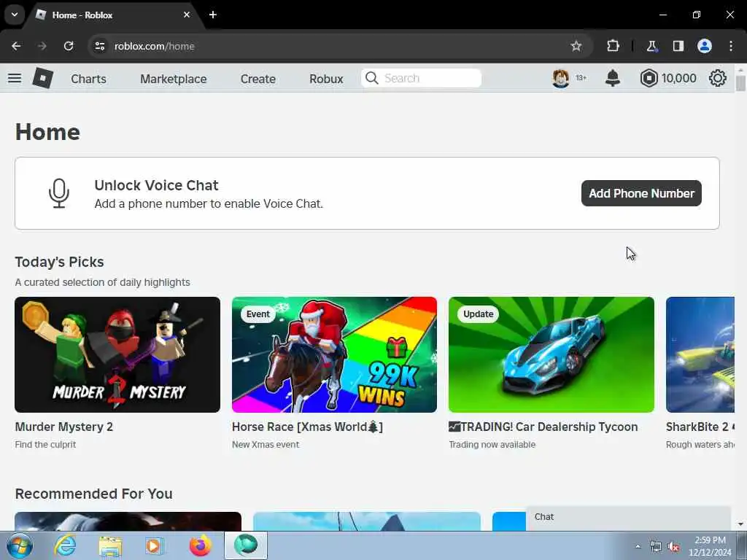The width and height of the screenshot is (747, 560).
Task: Open Chrome three-dot menu
Action: 731,46
